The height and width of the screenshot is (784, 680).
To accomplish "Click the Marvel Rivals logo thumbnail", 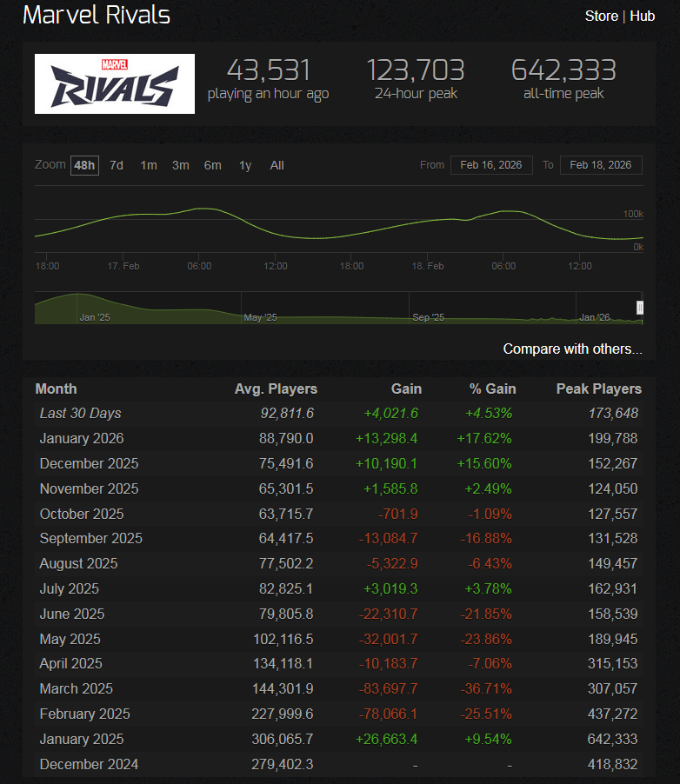I will click(x=115, y=84).
